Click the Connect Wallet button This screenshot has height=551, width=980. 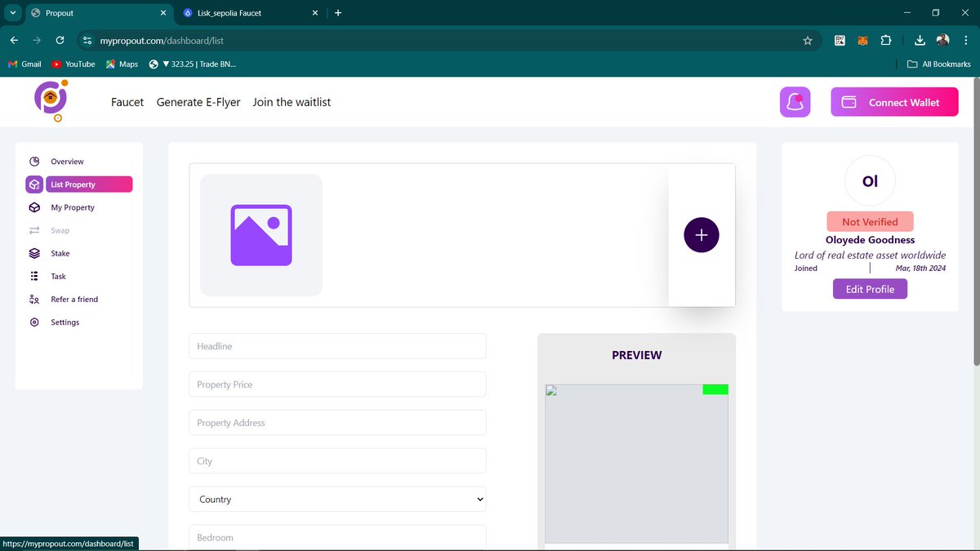(x=894, y=102)
